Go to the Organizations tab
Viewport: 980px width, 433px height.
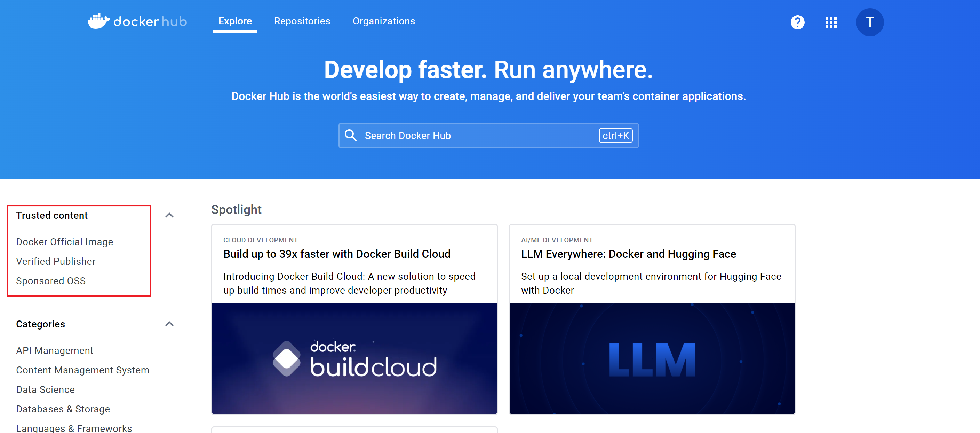[x=383, y=21]
